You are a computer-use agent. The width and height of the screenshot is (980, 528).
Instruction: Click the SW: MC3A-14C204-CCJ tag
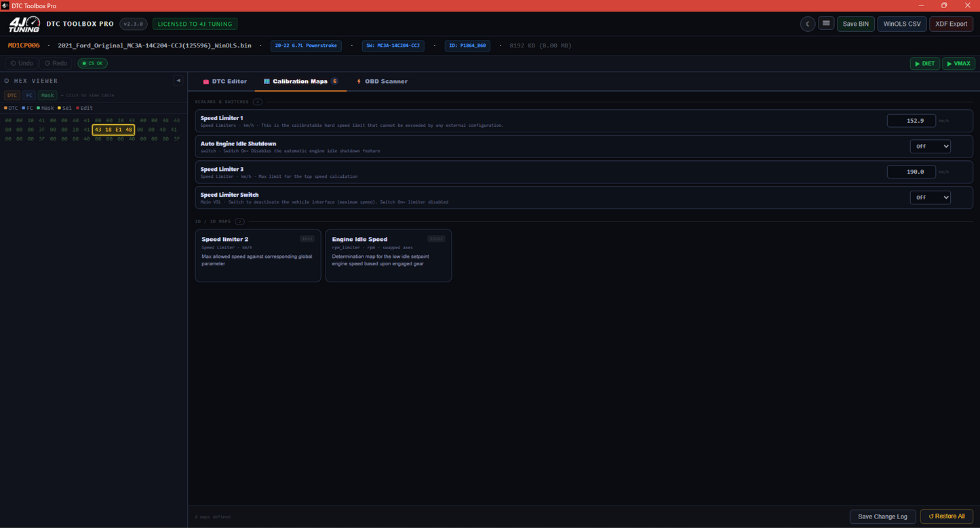[x=393, y=45]
